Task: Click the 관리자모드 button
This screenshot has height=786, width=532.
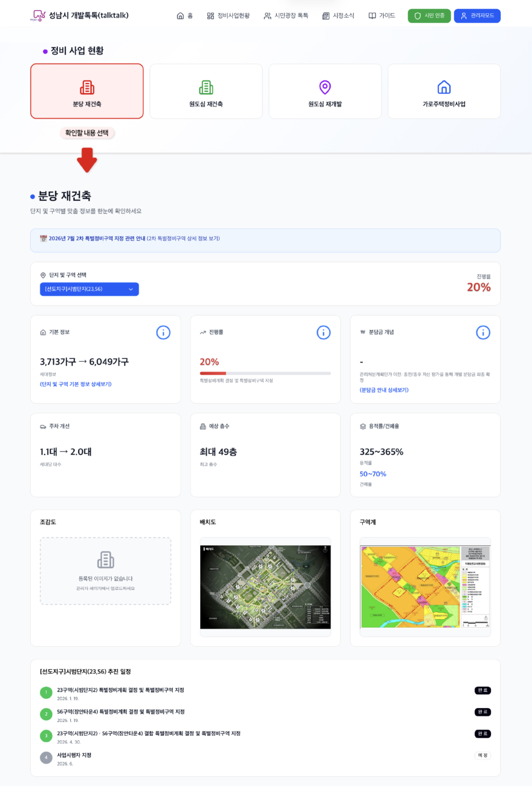Action: [477, 16]
